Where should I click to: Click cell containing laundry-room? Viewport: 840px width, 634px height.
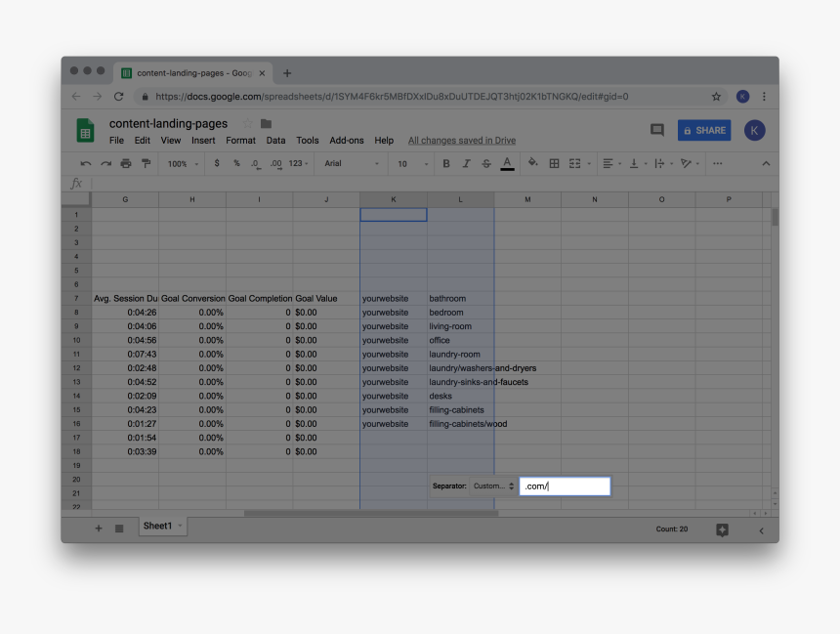point(460,355)
